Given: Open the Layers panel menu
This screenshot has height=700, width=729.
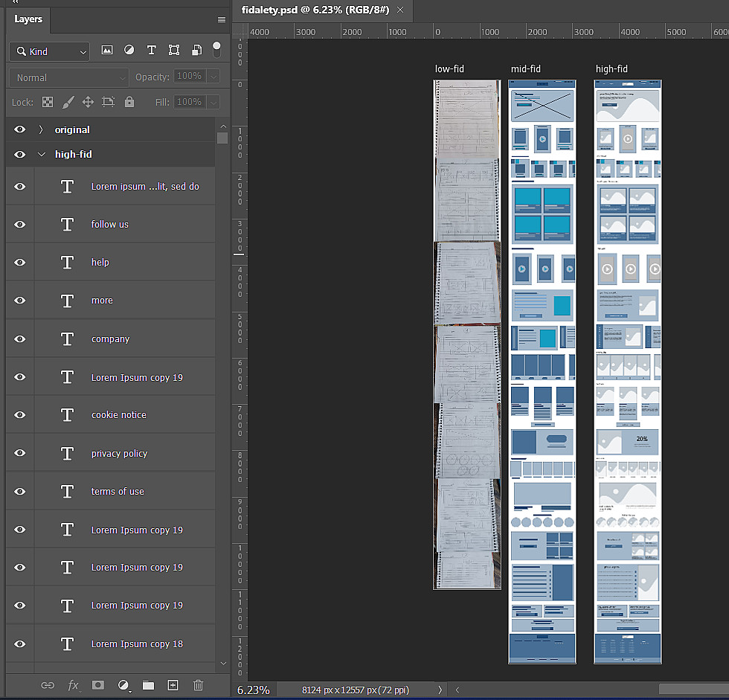Looking at the screenshot, I should [221, 19].
